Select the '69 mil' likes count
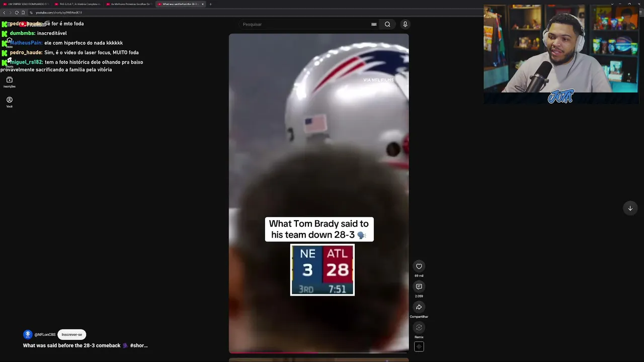The height and width of the screenshot is (362, 644). point(419,276)
